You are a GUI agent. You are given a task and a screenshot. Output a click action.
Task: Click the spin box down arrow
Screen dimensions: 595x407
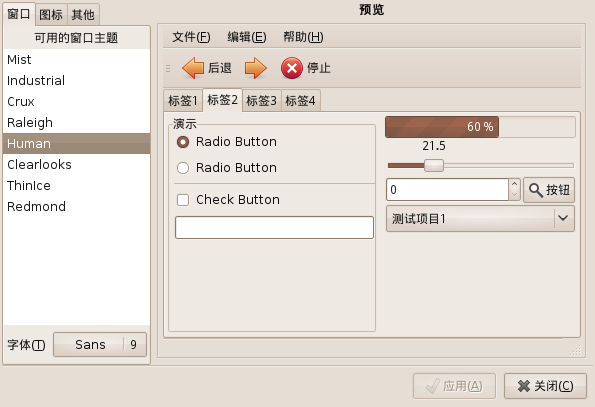(514, 195)
